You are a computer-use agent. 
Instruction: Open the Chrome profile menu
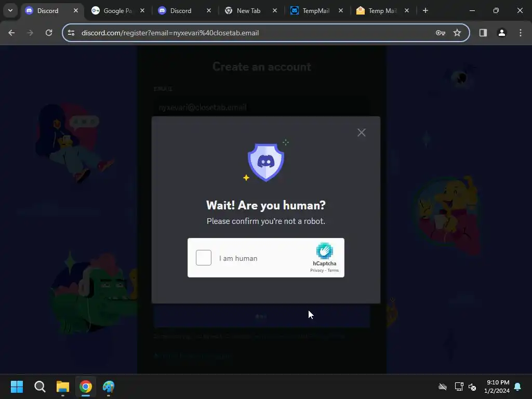coord(502,33)
